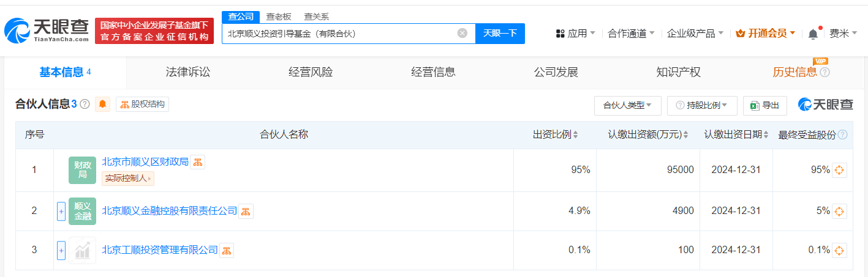Click beneficial share target icon in row 1

[839, 170]
